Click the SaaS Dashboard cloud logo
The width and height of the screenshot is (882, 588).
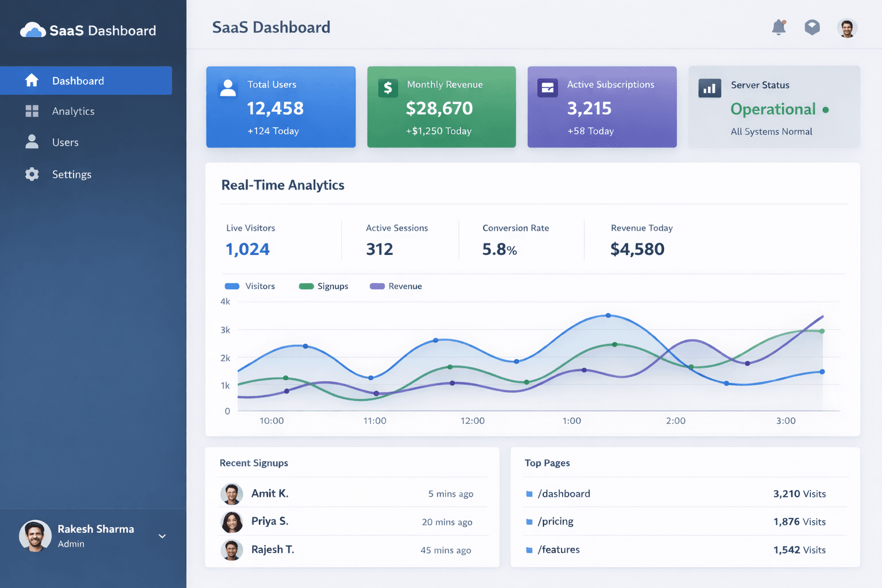tap(33, 30)
